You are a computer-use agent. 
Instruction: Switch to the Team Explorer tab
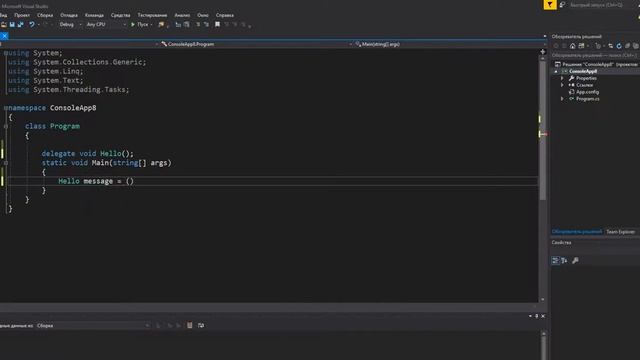[x=620, y=232]
